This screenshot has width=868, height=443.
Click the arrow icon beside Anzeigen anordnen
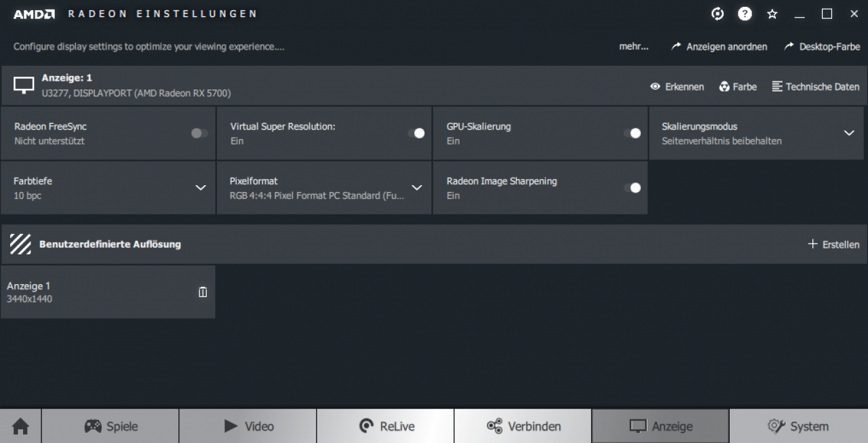tap(676, 47)
